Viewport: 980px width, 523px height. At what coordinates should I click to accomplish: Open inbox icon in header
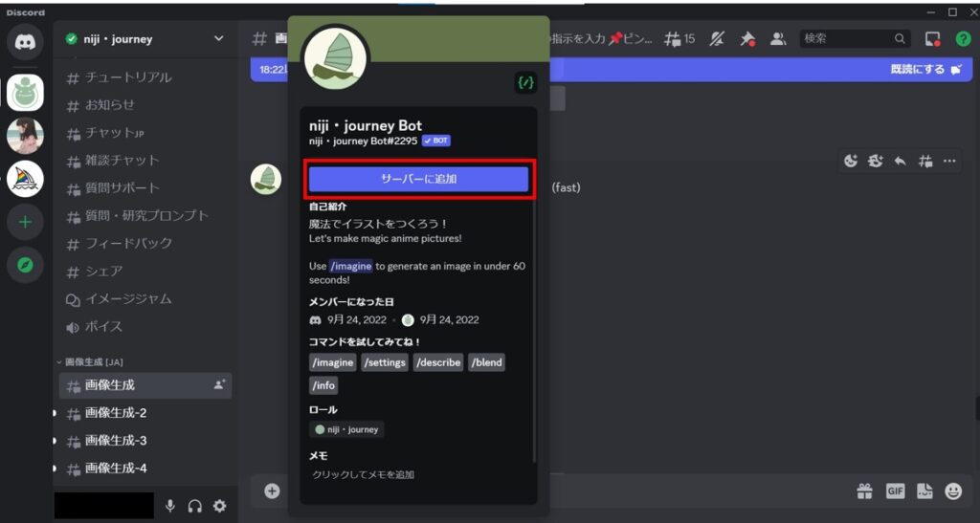click(x=932, y=38)
